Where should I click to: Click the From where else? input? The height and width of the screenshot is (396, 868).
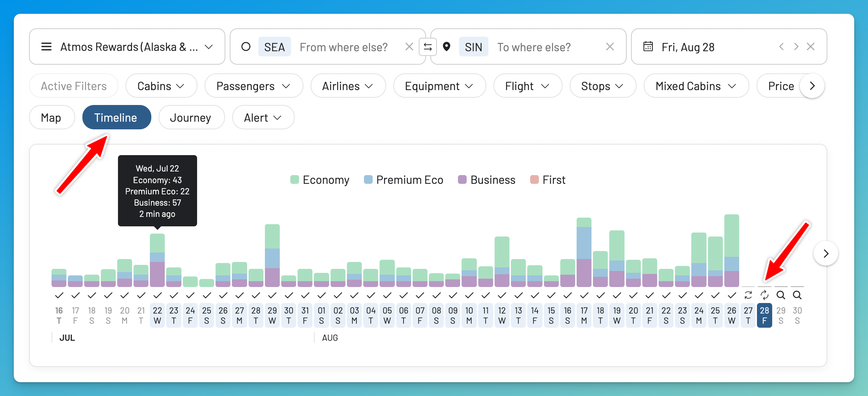[344, 47]
